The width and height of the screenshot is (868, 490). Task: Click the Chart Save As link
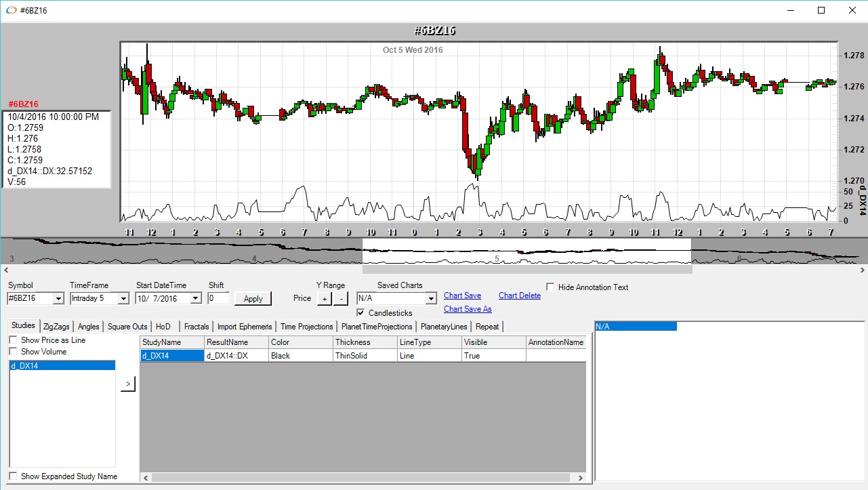point(468,309)
